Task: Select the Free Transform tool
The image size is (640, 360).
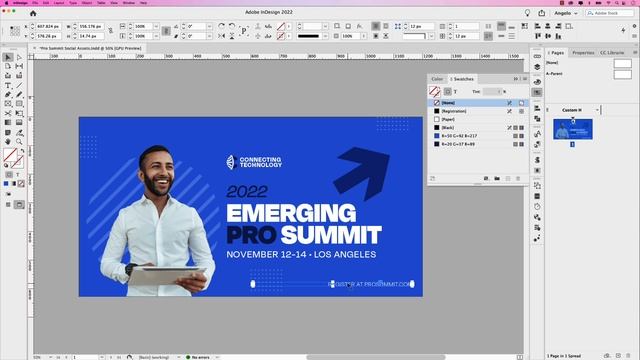Action: [19, 113]
